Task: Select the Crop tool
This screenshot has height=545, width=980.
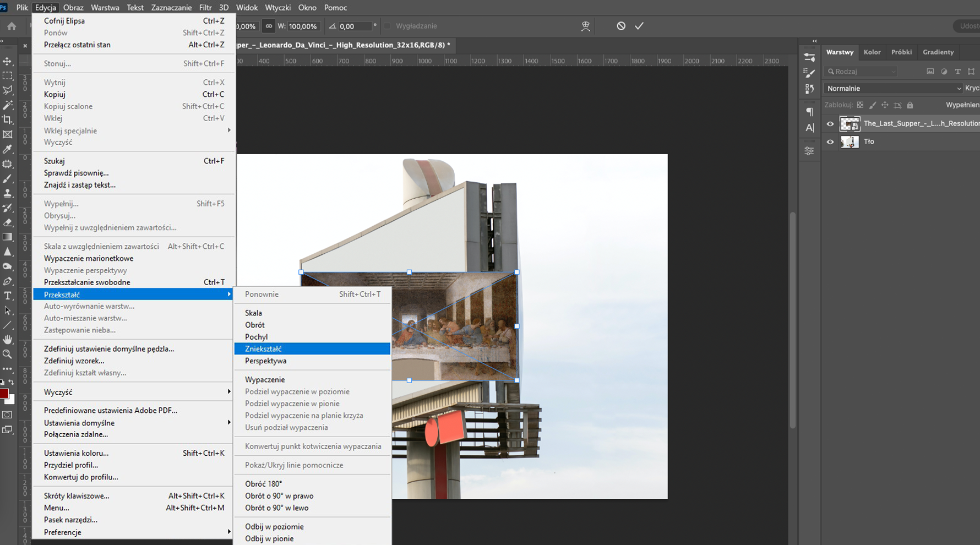Action: click(8, 119)
